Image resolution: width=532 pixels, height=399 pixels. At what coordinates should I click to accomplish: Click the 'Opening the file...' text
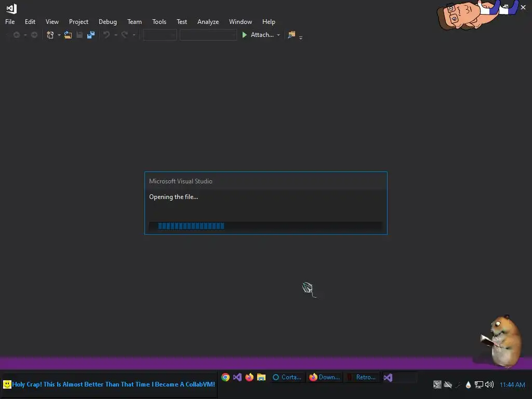pos(174,197)
